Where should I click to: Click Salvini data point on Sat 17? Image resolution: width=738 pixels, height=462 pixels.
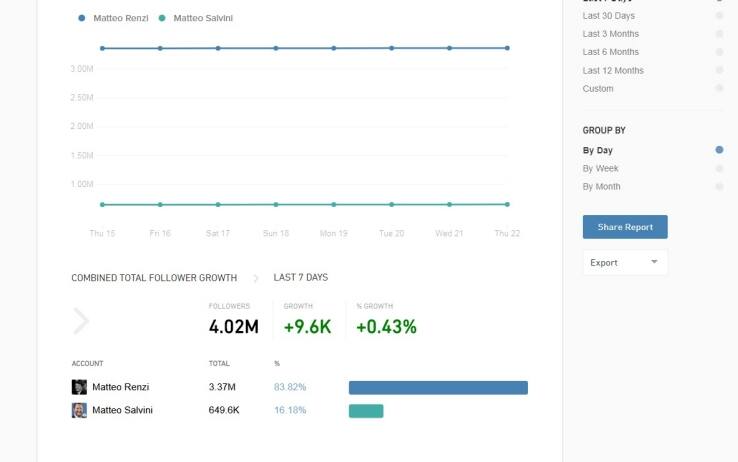(x=218, y=205)
